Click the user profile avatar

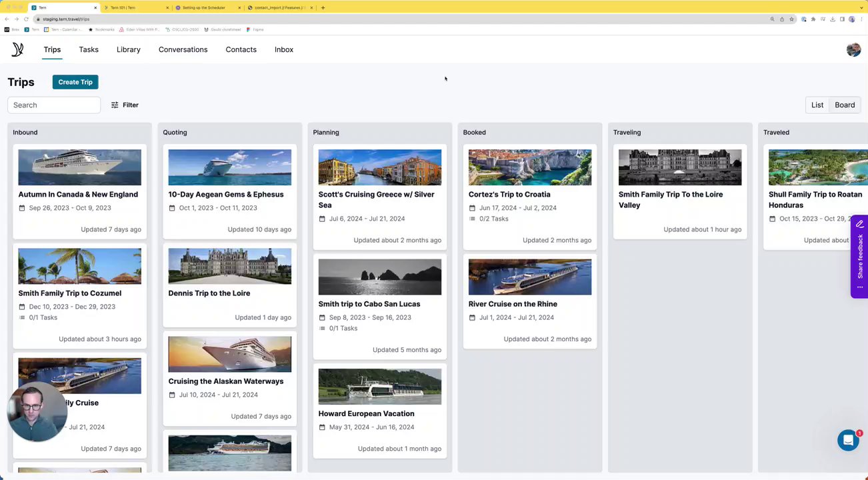pyautogui.click(x=853, y=49)
